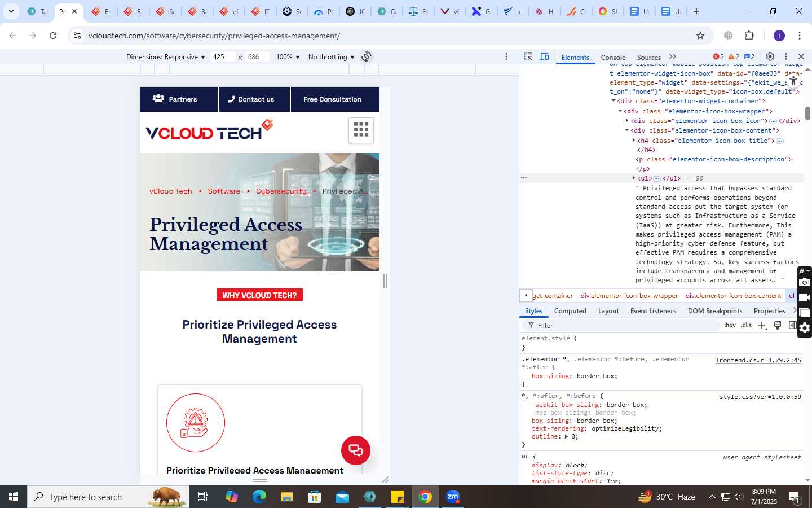Close the DevTools panel
This screenshot has width=812, height=508.
pyautogui.click(x=801, y=56)
